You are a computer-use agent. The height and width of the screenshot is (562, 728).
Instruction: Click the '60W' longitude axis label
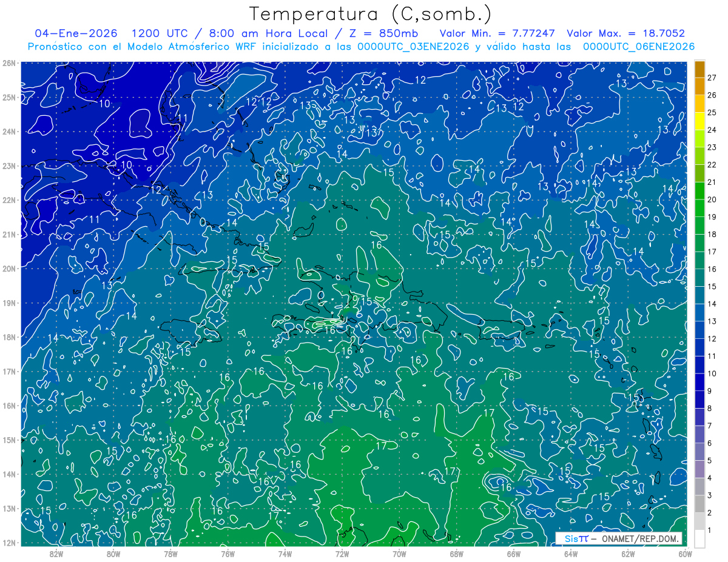pyautogui.click(x=684, y=553)
